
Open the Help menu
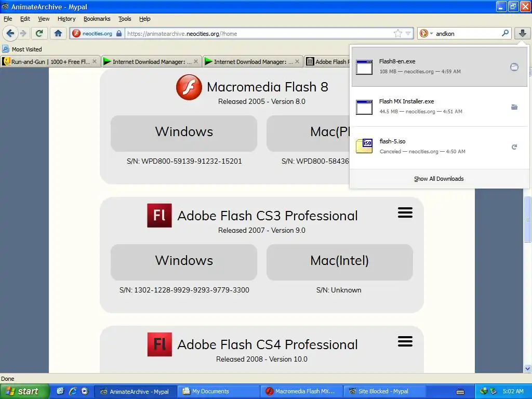coord(144,19)
